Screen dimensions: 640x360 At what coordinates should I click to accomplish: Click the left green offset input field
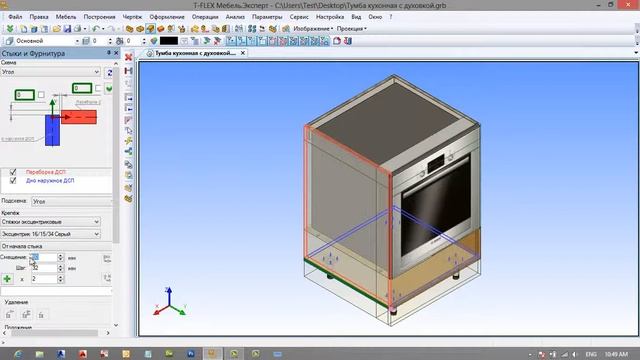[x=24, y=95]
